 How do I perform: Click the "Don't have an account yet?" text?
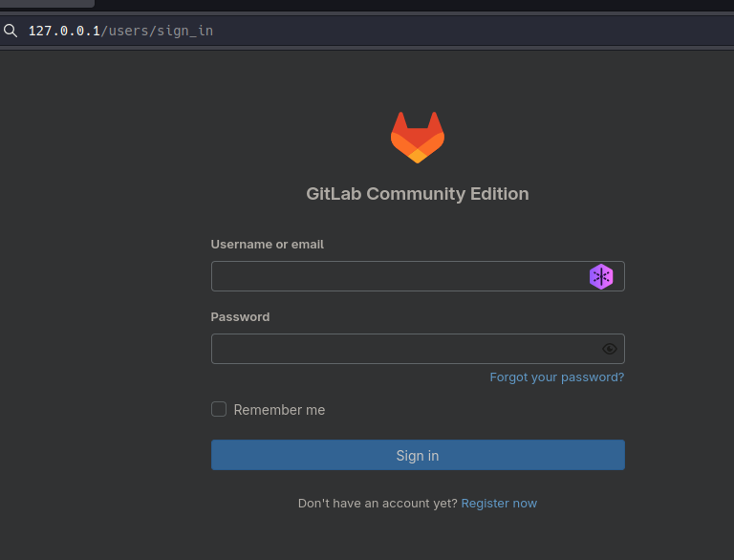tap(378, 503)
